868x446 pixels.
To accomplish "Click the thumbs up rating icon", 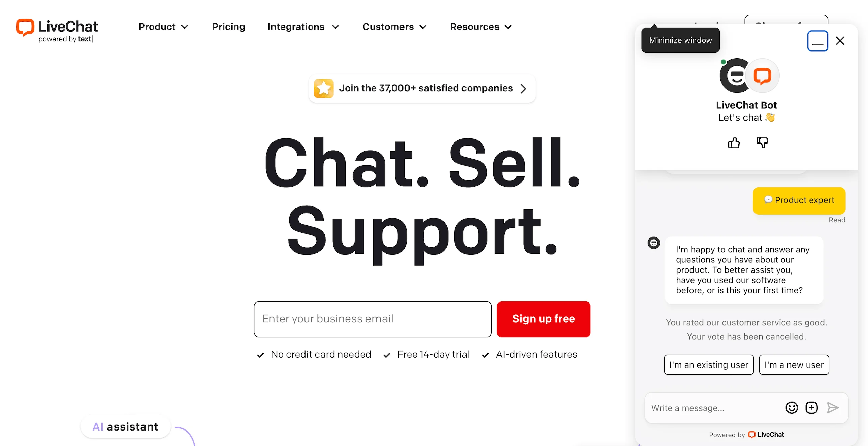I will [734, 143].
